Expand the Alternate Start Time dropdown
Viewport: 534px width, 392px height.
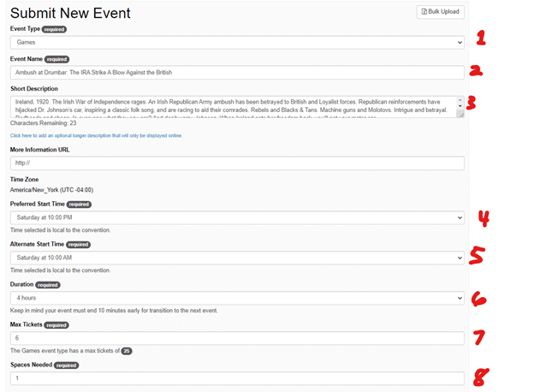237,258
